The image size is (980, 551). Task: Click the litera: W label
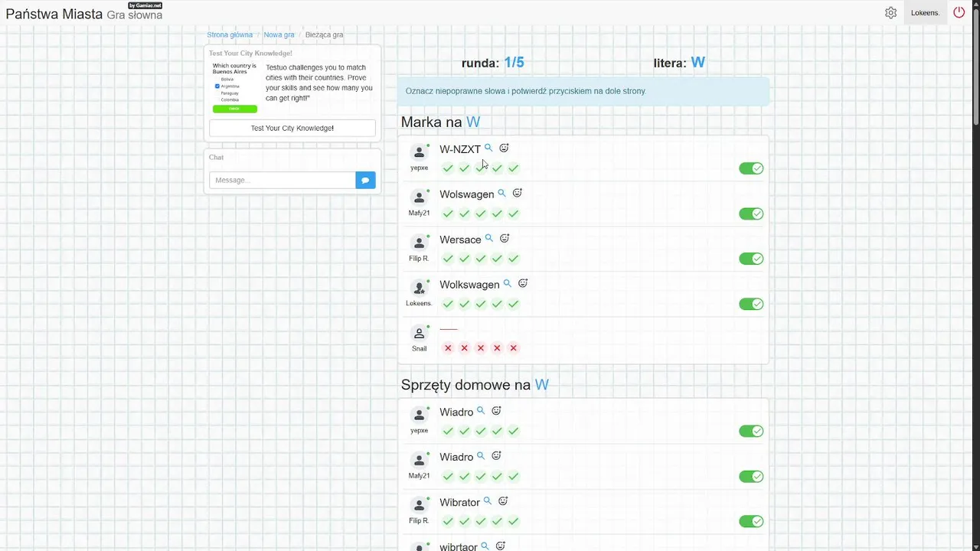[679, 63]
